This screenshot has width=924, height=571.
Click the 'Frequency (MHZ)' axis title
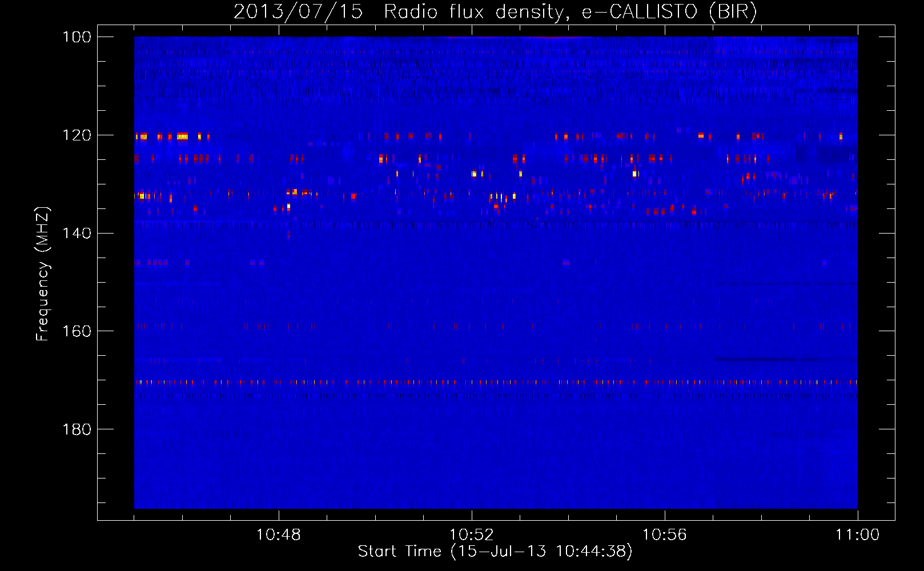pyautogui.click(x=43, y=274)
